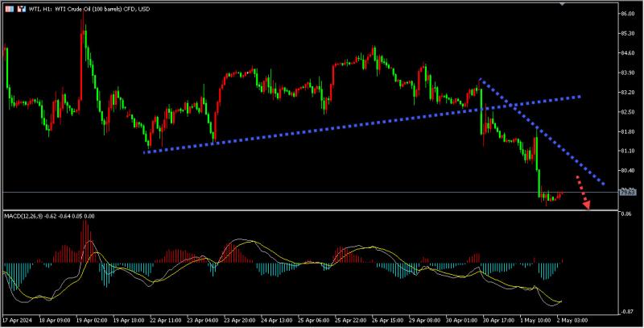Click the 29 Apr 08:00 time label
Screen dimensions: 644x328
[424, 320]
